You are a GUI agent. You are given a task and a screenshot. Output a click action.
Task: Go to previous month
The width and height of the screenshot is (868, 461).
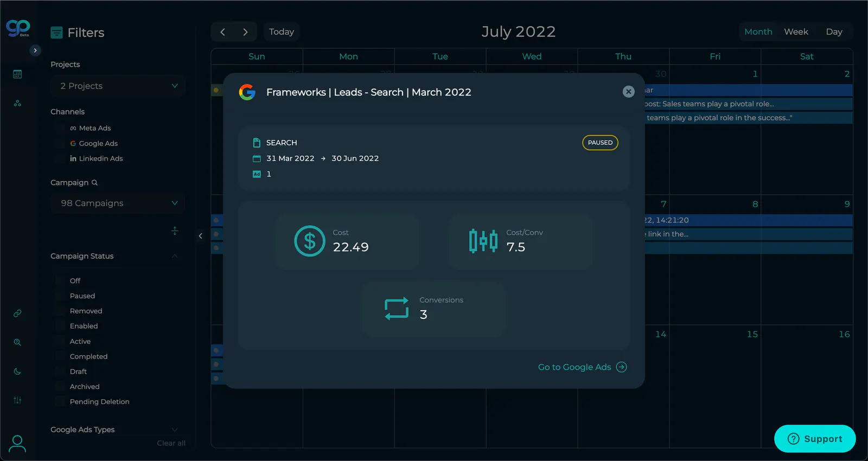pos(223,32)
